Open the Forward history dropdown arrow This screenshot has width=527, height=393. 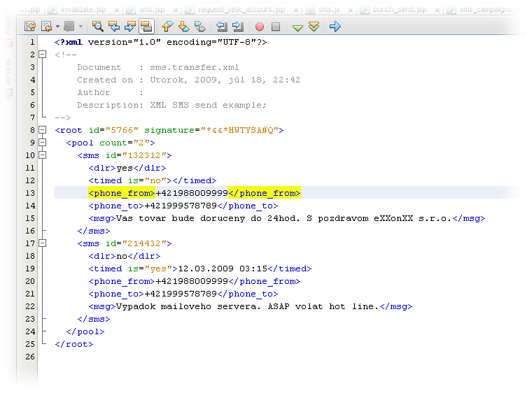(x=80, y=26)
